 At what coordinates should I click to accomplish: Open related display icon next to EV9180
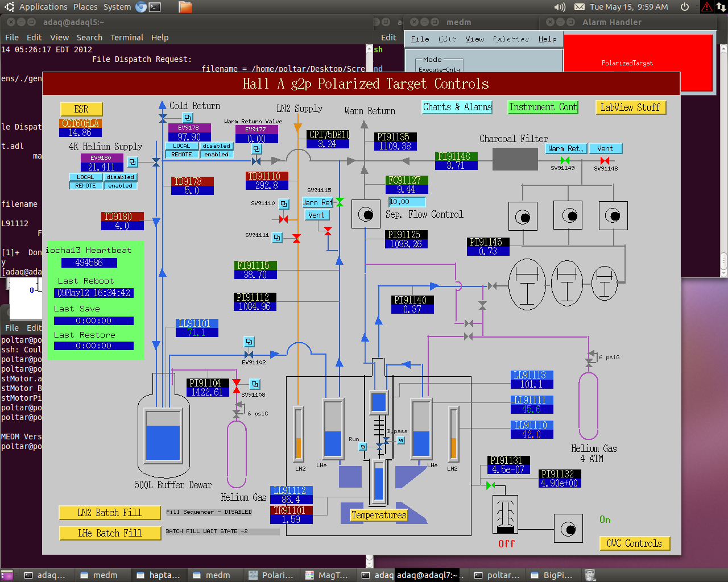tap(133, 162)
